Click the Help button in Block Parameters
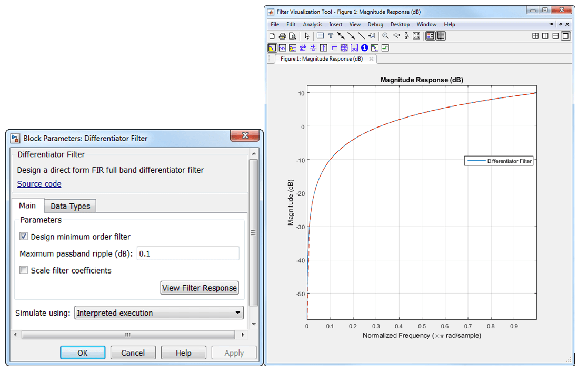 183,353
